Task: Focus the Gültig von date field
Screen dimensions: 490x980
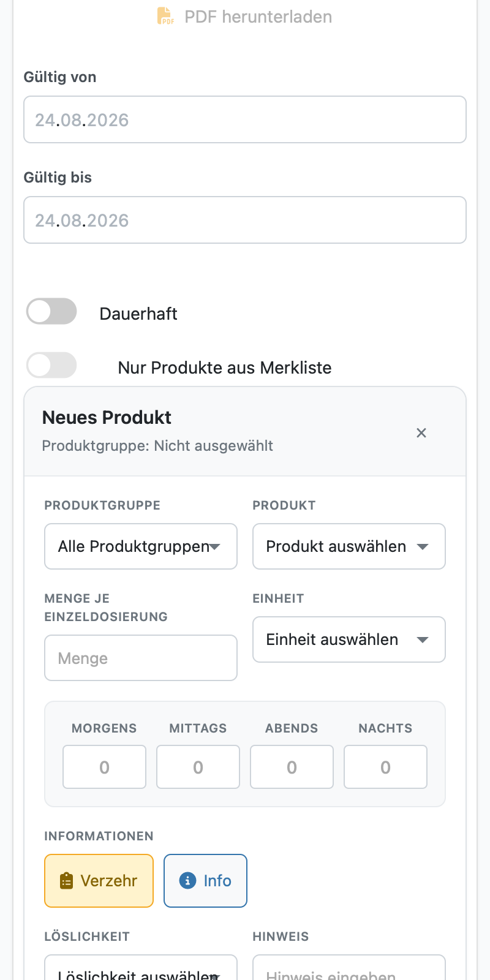Action: click(x=245, y=119)
